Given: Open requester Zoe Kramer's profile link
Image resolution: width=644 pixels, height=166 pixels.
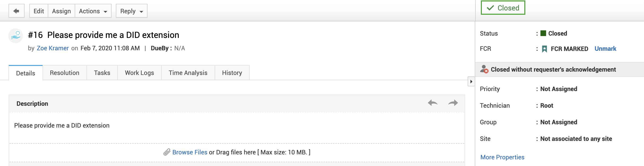Looking at the screenshot, I should (52, 48).
